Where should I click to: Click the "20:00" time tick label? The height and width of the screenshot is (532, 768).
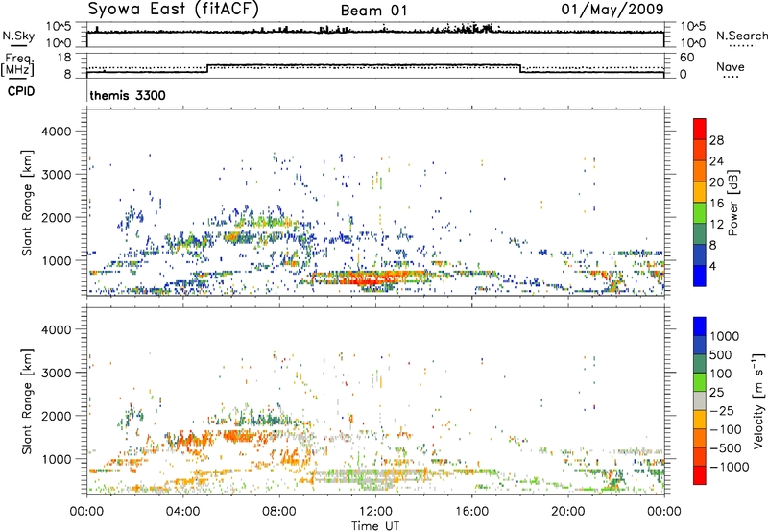click(x=567, y=512)
